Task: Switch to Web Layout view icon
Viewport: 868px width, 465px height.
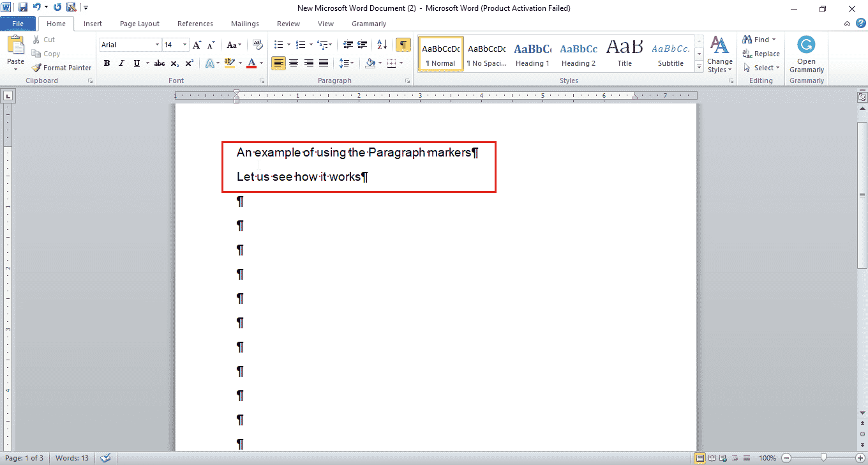Action: [722, 458]
